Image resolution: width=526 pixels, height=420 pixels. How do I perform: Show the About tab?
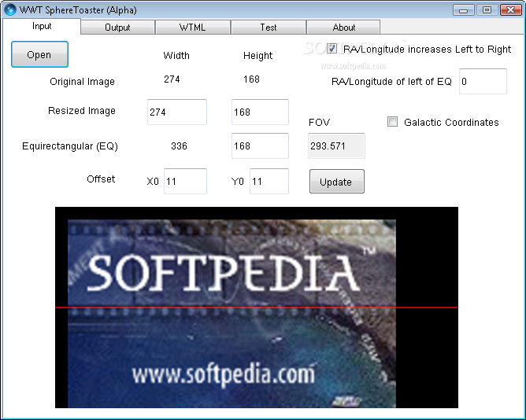343,28
